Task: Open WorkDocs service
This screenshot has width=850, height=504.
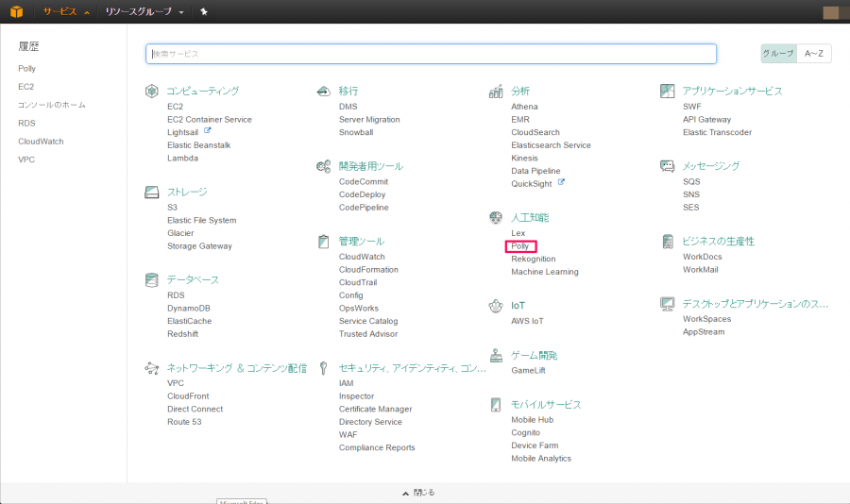Action: click(702, 257)
